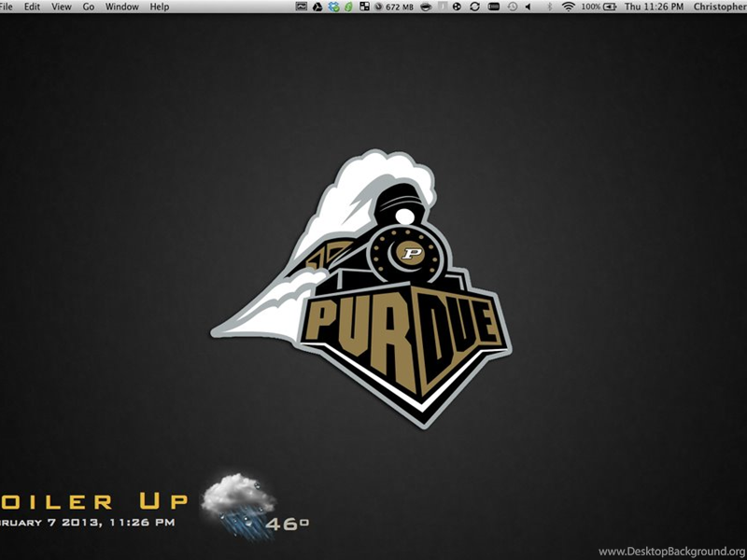This screenshot has width=747, height=560.
Task: Click the faded gray rectangle menu bar icon
Action: (442, 7)
